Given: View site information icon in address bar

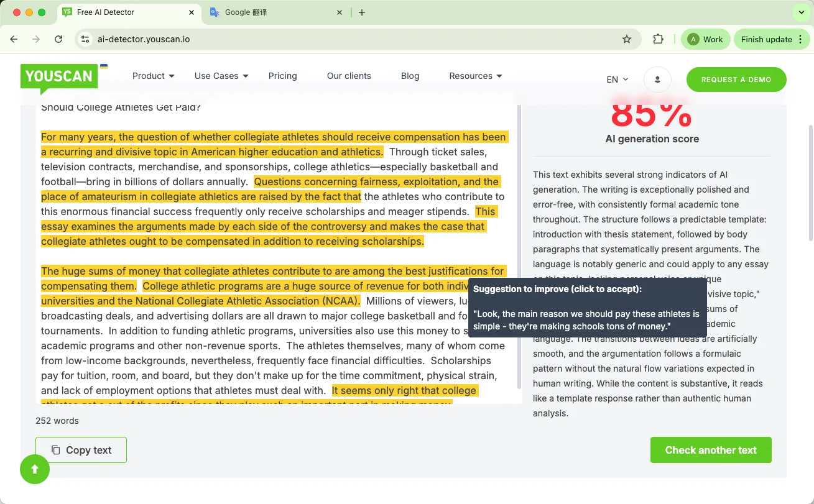Looking at the screenshot, I should (x=86, y=39).
